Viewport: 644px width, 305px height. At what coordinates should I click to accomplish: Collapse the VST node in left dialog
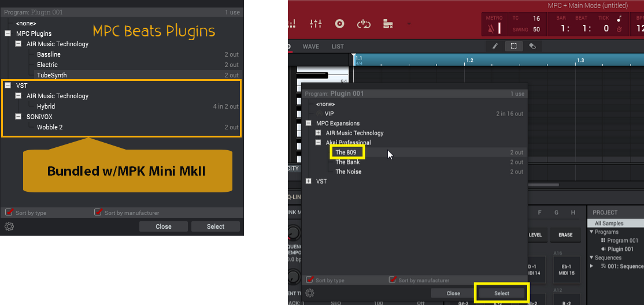[8, 85]
